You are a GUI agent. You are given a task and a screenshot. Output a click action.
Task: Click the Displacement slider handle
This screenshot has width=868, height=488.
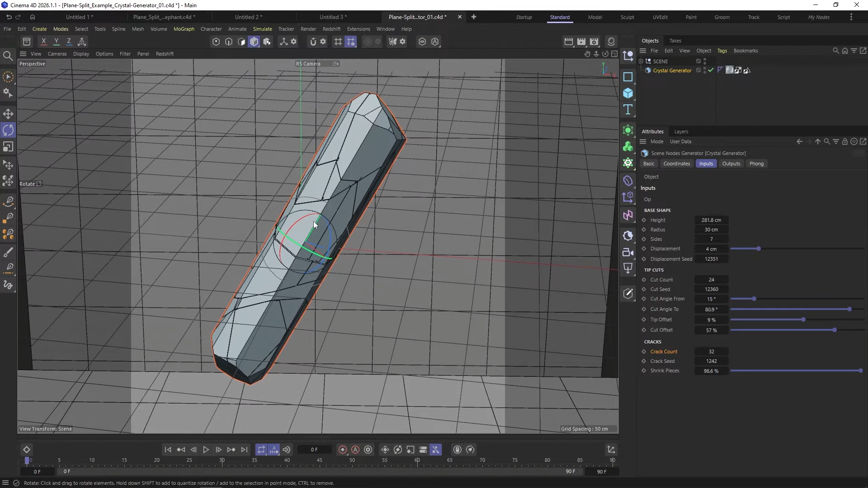tap(759, 249)
